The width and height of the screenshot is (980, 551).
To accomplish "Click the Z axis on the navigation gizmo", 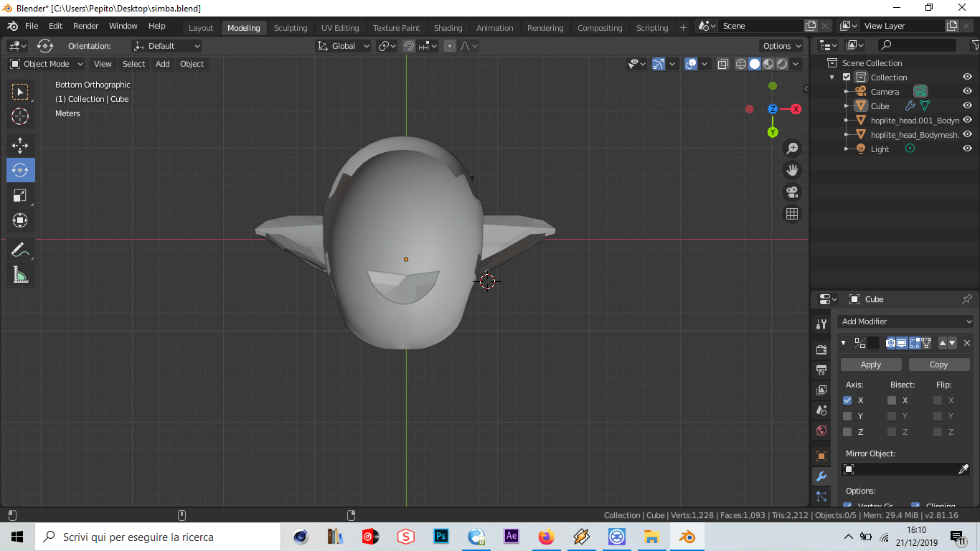I will (x=773, y=109).
